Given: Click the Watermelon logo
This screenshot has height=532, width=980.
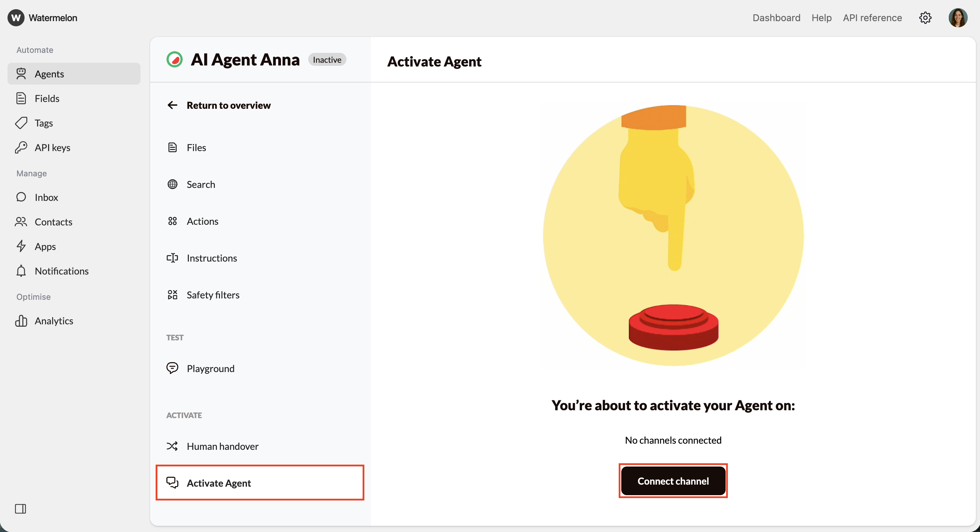Looking at the screenshot, I should [42, 17].
